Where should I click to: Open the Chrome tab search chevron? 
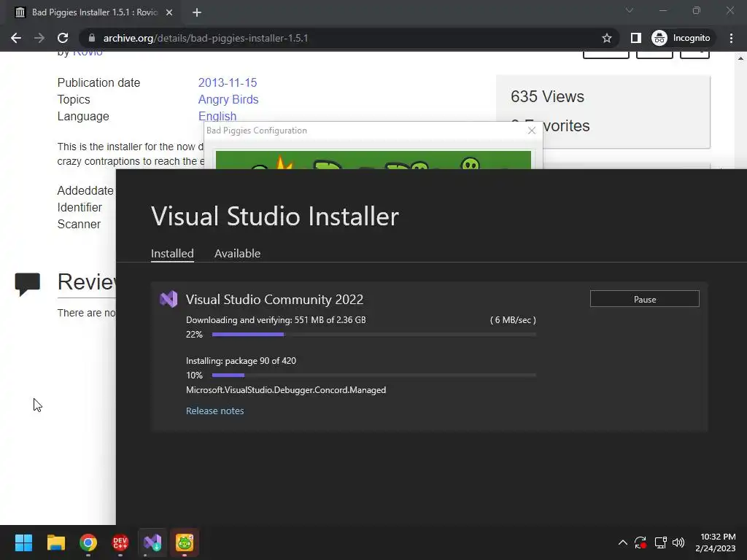[x=630, y=10]
